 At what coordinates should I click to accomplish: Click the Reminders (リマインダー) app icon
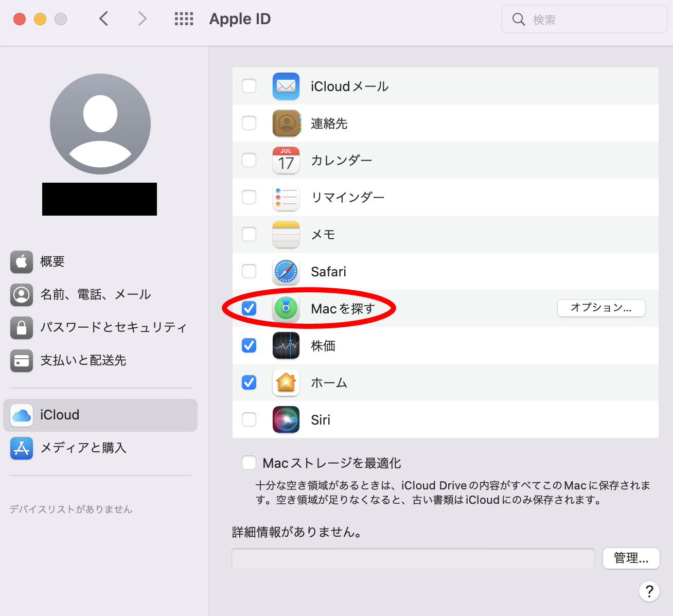pyautogui.click(x=286, y=198)
